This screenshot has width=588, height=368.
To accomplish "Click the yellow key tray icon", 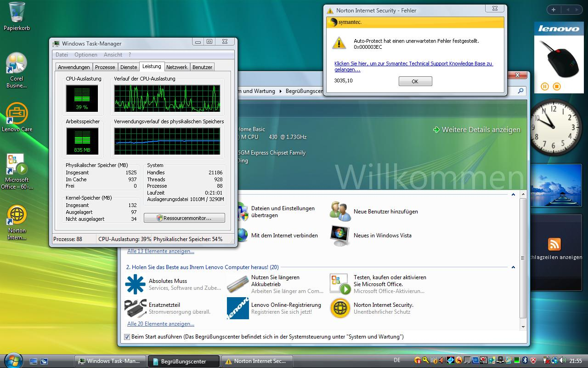I will click(426, 361).
